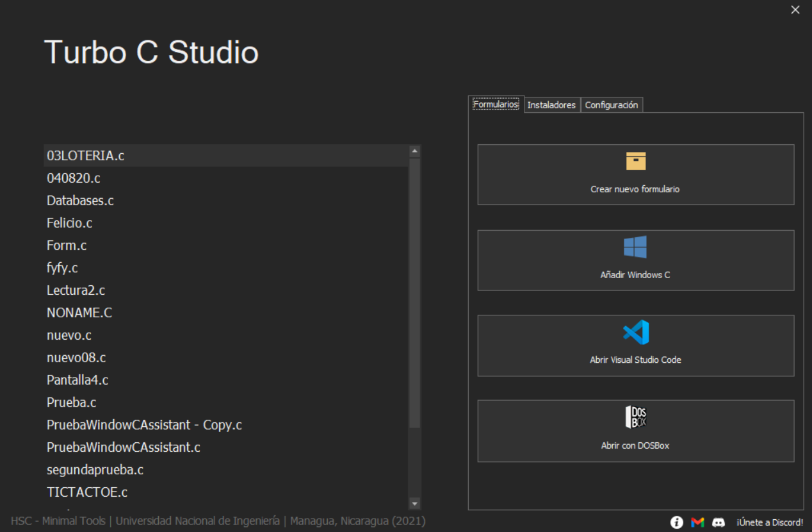
Task: Click the ¡Únete a Discord! link
Action: 770,522
